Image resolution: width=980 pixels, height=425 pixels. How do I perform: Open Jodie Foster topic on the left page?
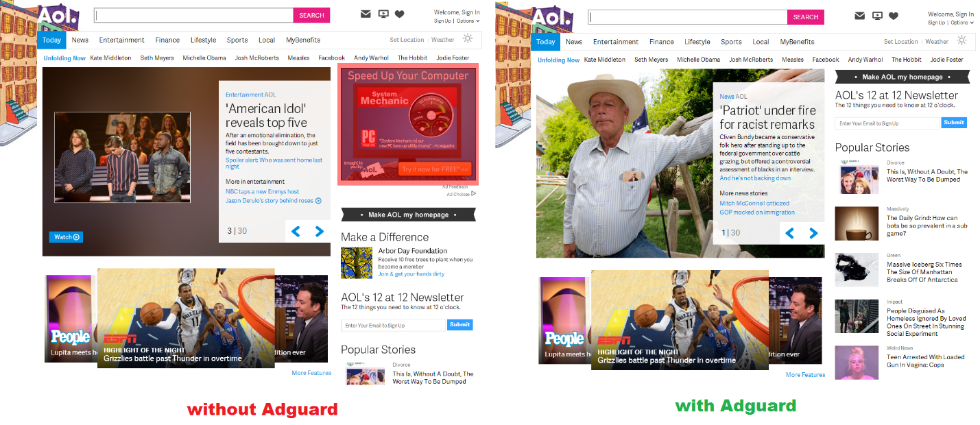click(x=453, y=58)
